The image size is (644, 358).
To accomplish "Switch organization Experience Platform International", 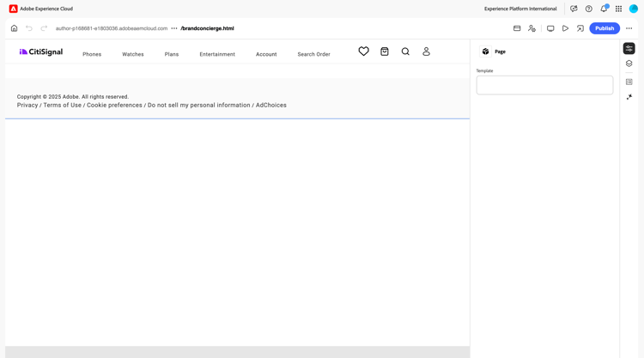I will (x=520, y=9).
